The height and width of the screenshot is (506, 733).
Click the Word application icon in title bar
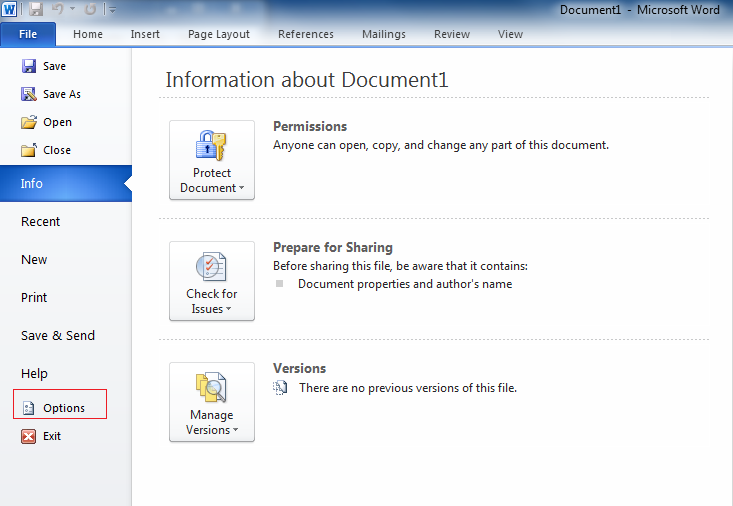(x=9, y=9)
